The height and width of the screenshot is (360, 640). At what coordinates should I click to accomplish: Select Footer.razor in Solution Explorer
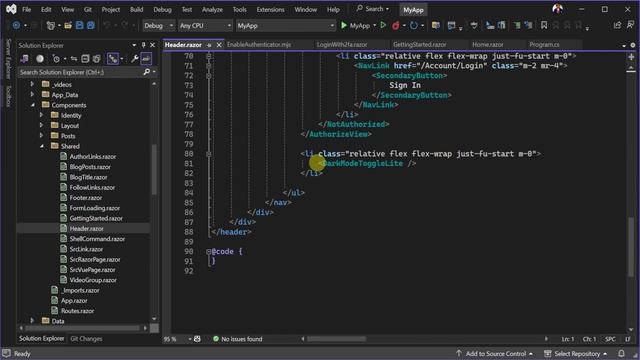pyautogui.click(x=85, y=198)
